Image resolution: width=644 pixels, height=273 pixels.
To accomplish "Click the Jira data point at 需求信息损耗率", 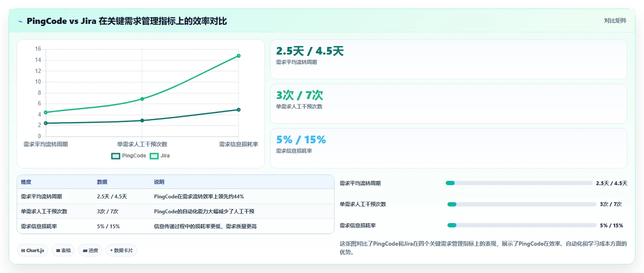I will 238,56.
